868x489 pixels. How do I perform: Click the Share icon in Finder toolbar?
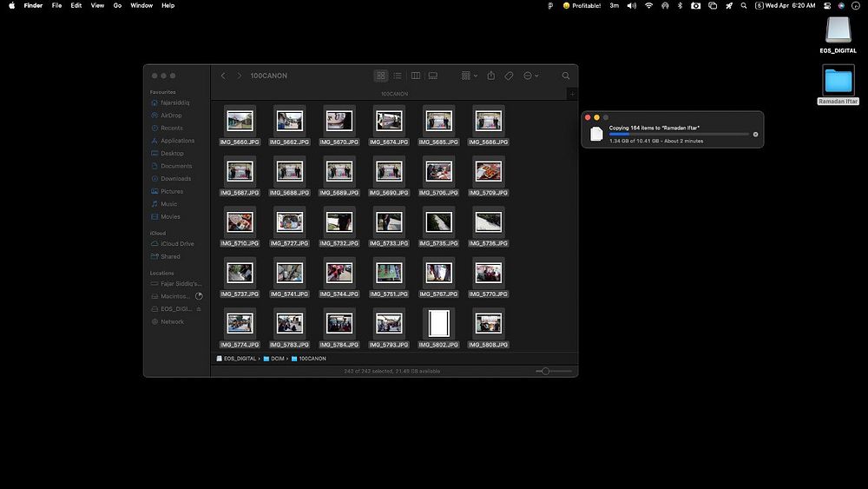coord(491,76)
